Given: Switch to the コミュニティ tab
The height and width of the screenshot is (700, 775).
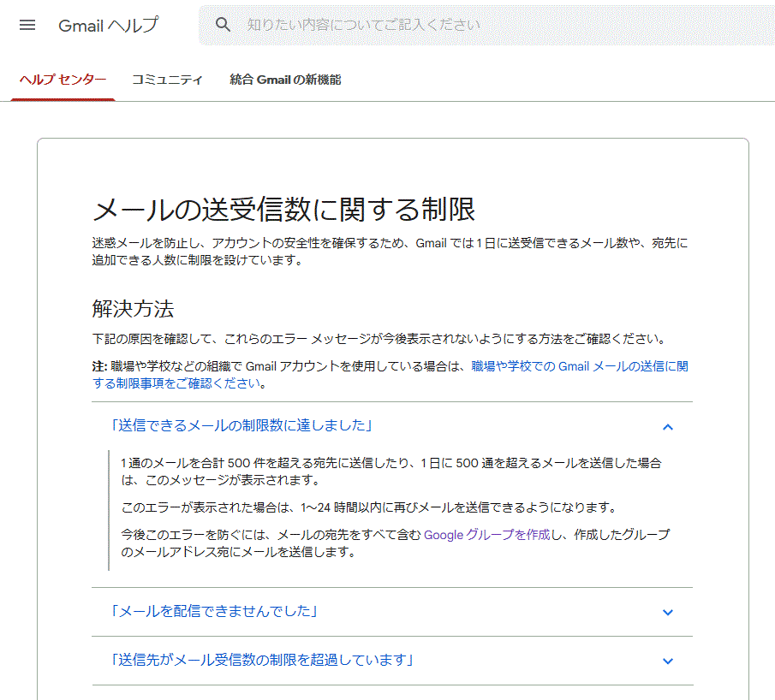Looking at the screenshot, I should pos(167,80).
